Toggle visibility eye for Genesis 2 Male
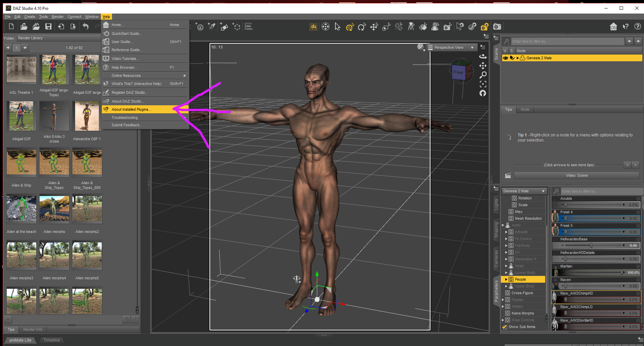Viewport: 644px width, 346px height. (x=505, y=58)
